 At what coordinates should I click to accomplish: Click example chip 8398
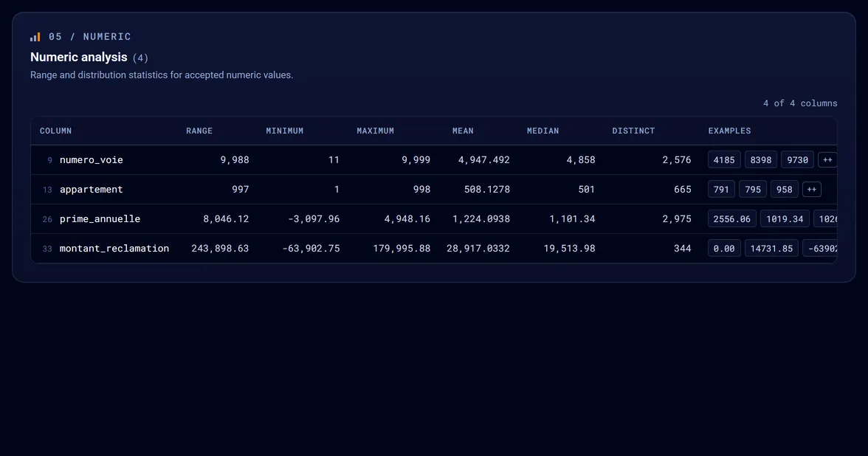pos(760,160)
